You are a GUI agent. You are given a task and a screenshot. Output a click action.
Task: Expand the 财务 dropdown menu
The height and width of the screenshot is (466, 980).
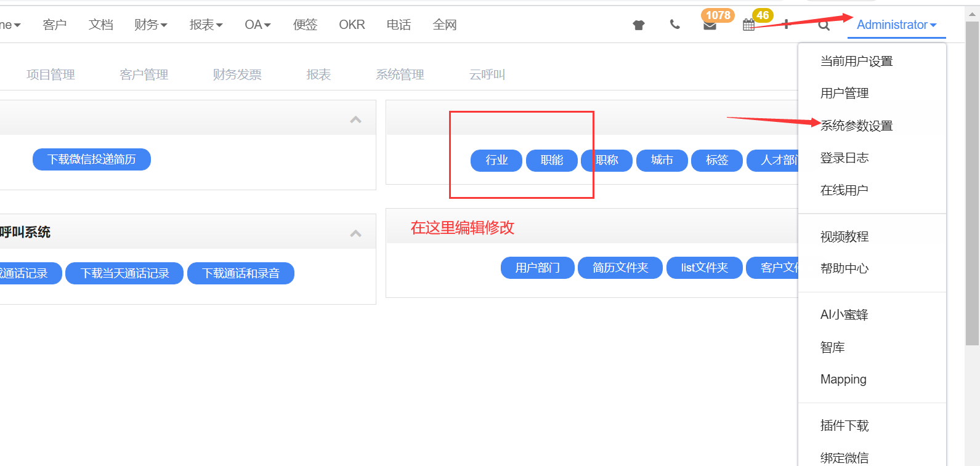[151, 25]
